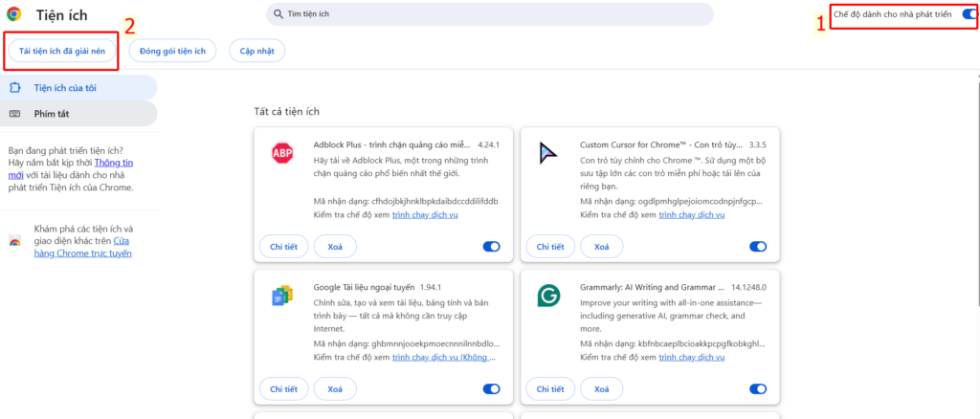This screenshot has height=419, width=980.
Task: Disable Google Tài liệu ngoại tuyến toggle
Action: coord(491,389)
